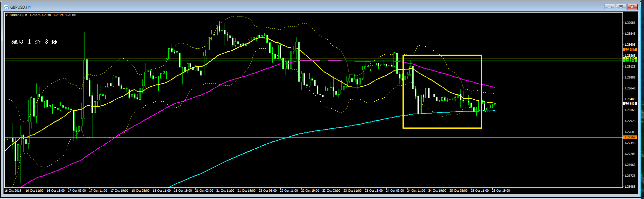Image resolution: width=644 pixels, height=199 pixels.
Task: Click the 25 Oct 03:00 time axis label
Action: [458, 191]
